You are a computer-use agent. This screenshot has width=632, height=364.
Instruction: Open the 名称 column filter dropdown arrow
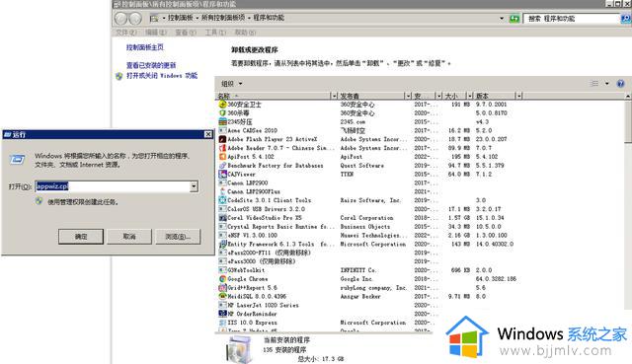click(x=334, y=96)
